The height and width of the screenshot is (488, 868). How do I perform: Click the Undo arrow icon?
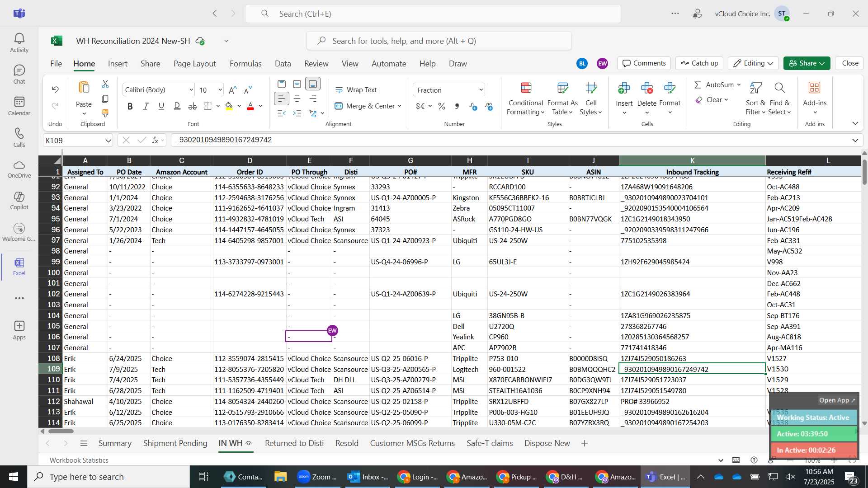55,89
